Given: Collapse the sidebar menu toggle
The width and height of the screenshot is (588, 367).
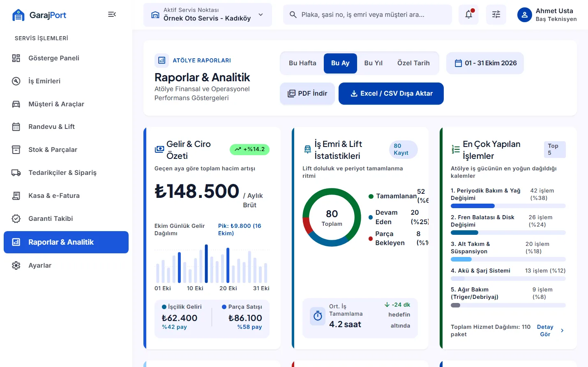Looking at the screenshot, I should point(112,14).
